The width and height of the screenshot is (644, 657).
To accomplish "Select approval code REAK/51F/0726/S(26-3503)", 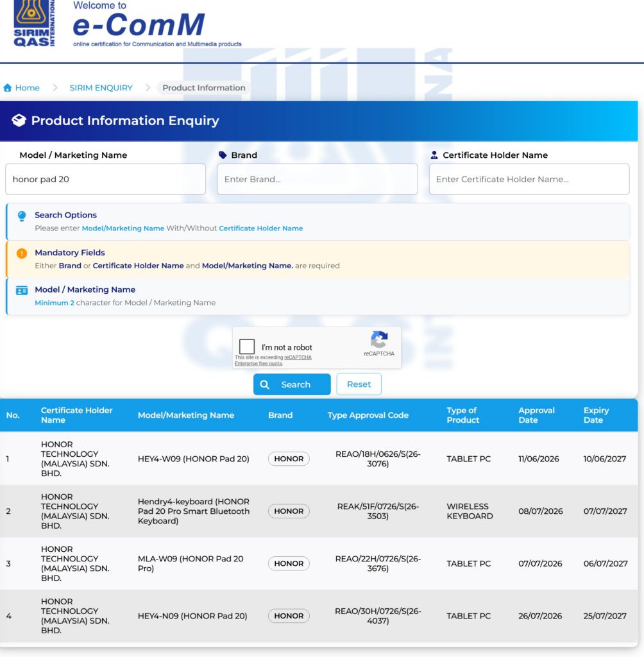I will click(x=378, y=511).
